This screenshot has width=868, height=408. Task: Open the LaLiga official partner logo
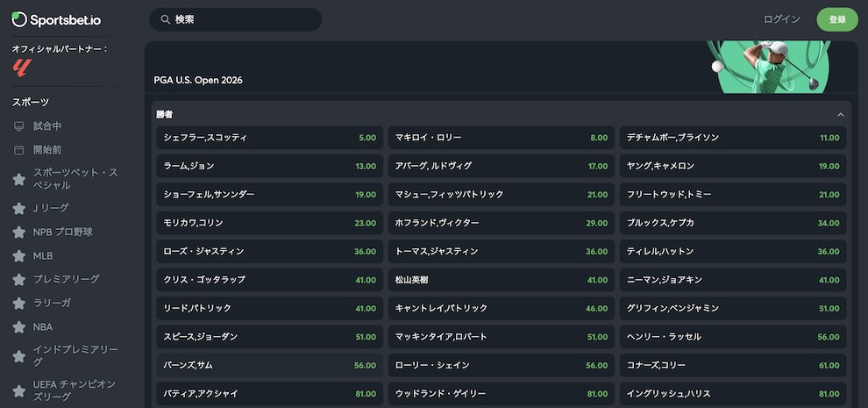(x=22, y=68)
